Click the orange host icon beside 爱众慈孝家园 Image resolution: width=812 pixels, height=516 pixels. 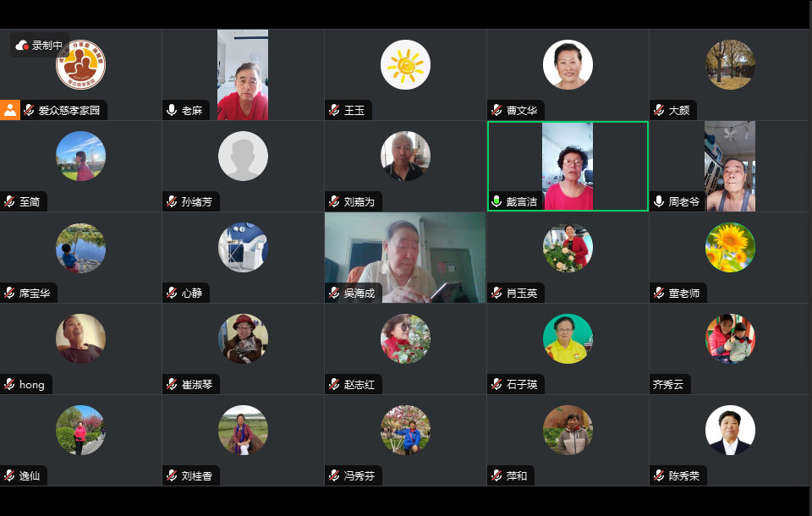point(10,110)
